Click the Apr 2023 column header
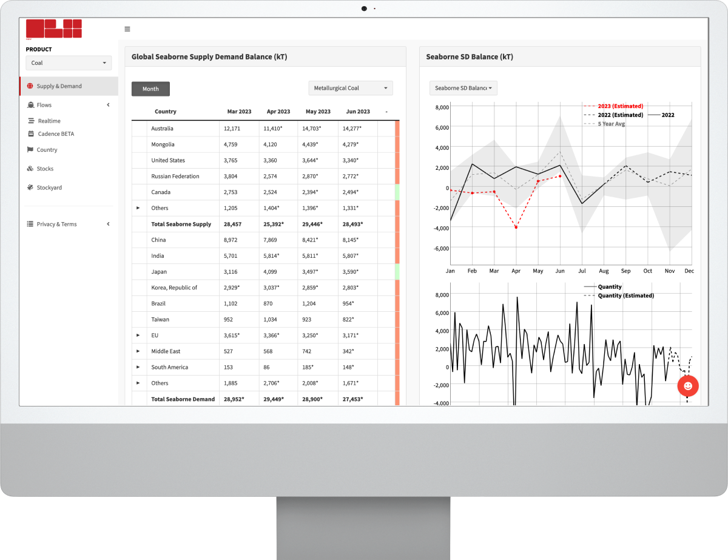728x560 pixels. pyautogui.click(x=278, y=112)
